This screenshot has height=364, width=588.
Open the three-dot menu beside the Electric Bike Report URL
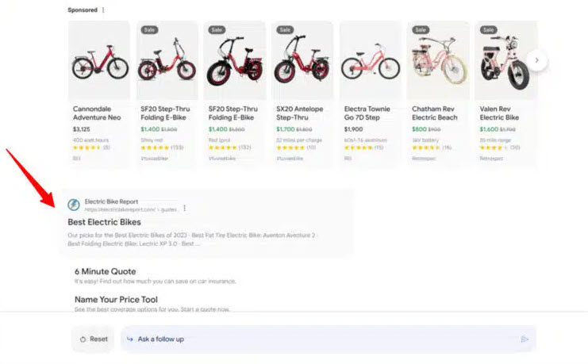[185, 208]
